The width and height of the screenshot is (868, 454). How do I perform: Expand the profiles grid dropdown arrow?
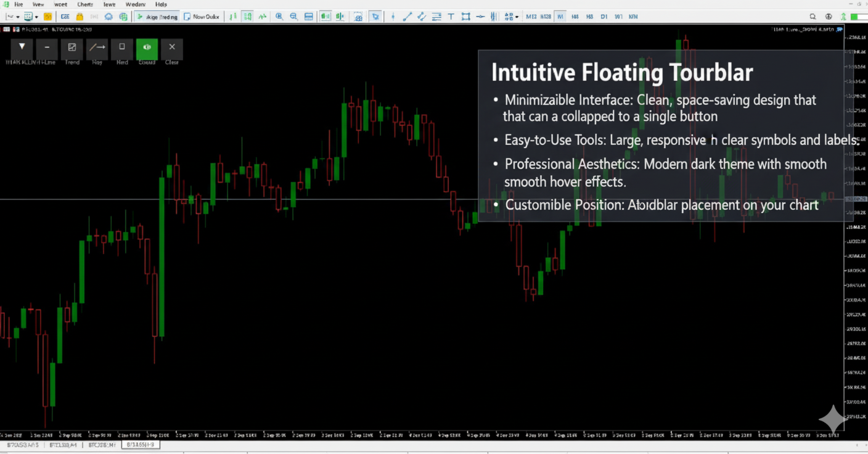point(37,17)
